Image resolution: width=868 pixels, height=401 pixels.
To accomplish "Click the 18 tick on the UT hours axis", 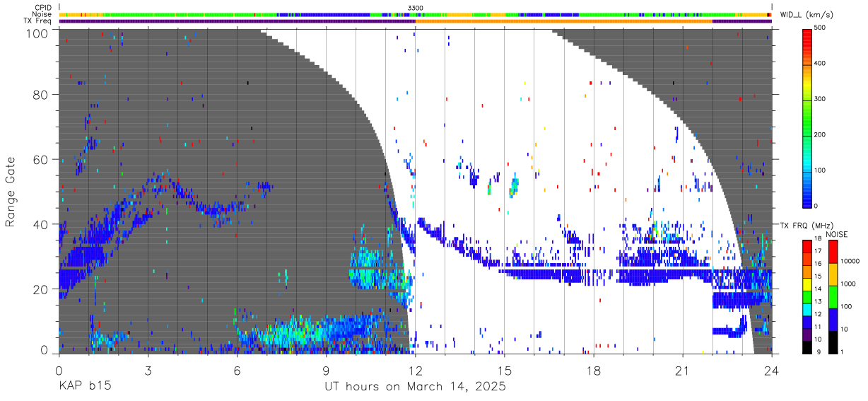I will (594, 370).
